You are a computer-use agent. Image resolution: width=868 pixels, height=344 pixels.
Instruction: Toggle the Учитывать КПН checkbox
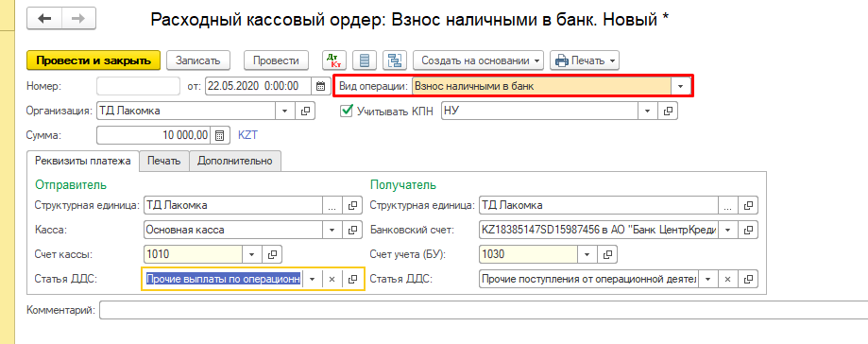347,111
